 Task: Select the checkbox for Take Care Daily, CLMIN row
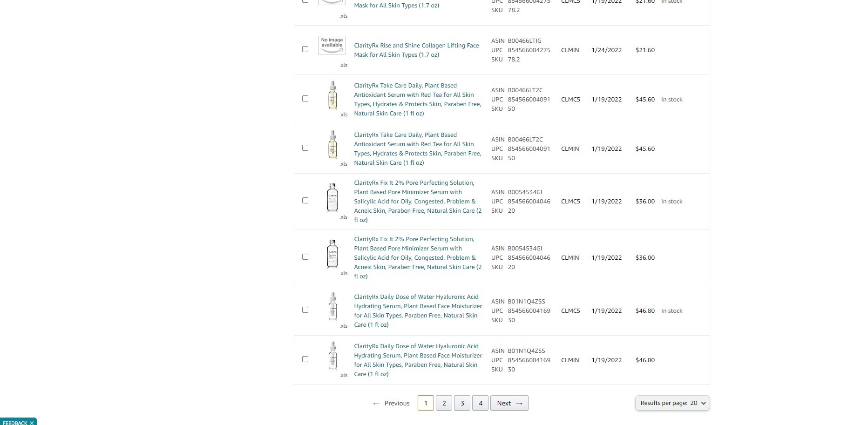click(305, 148)
